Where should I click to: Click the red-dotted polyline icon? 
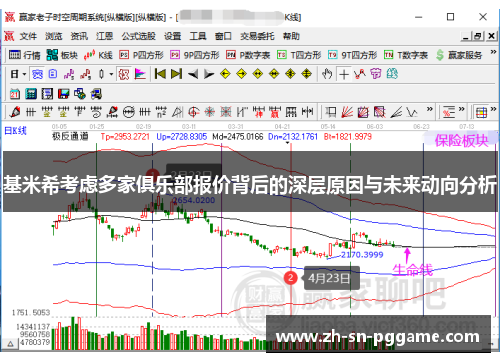[x=360, y=74]
